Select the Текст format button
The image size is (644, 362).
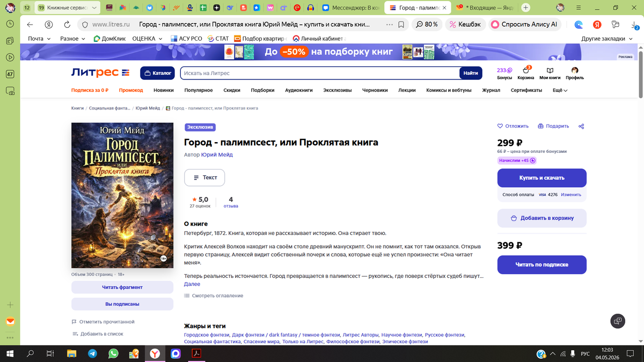(204, 178)
